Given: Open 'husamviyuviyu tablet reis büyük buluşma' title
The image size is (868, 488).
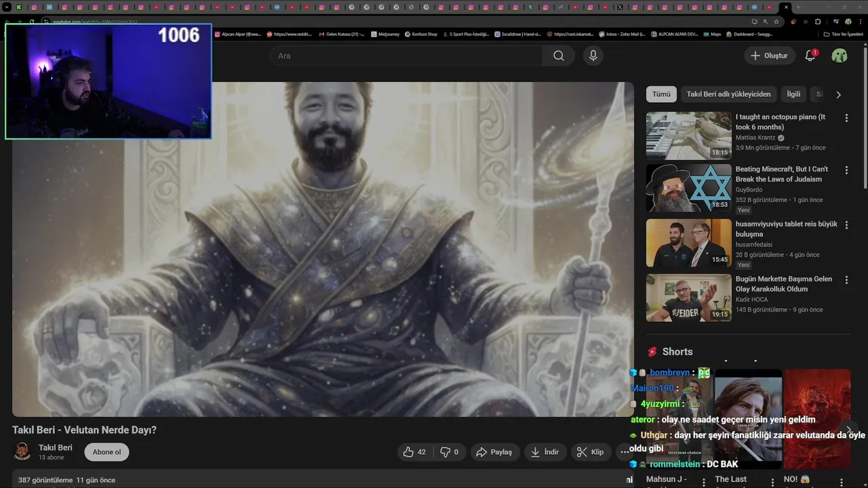Looking at the screenshot, I should click(x=787, y=229).
